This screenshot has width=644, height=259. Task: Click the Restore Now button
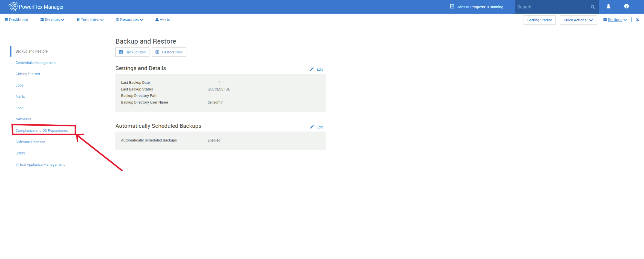tap(169, 52)
